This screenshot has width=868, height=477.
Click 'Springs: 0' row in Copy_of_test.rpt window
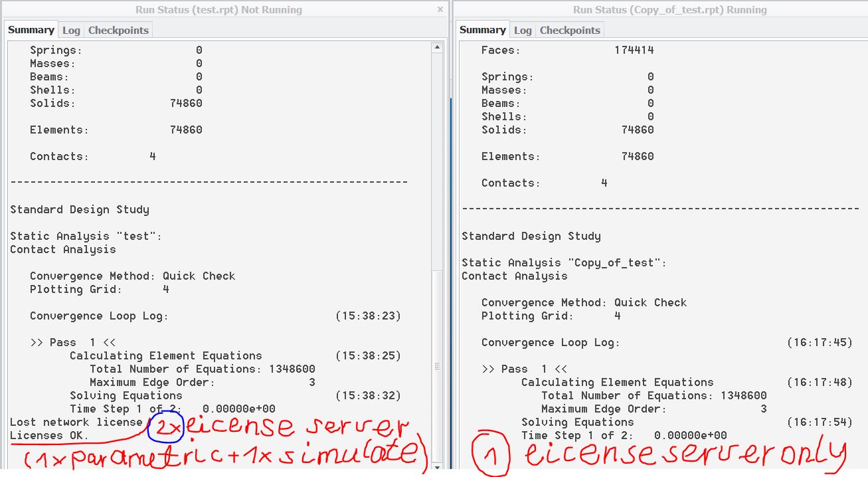pyautogui.click(x=568, y=76)
